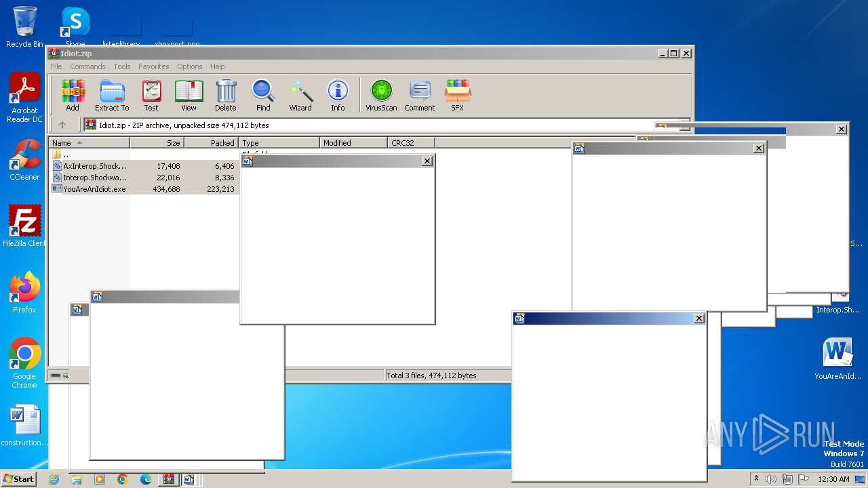This screenshot has height=488, width=868.
Task: Open Recycle Bin desktop icon
Action: 24,27
